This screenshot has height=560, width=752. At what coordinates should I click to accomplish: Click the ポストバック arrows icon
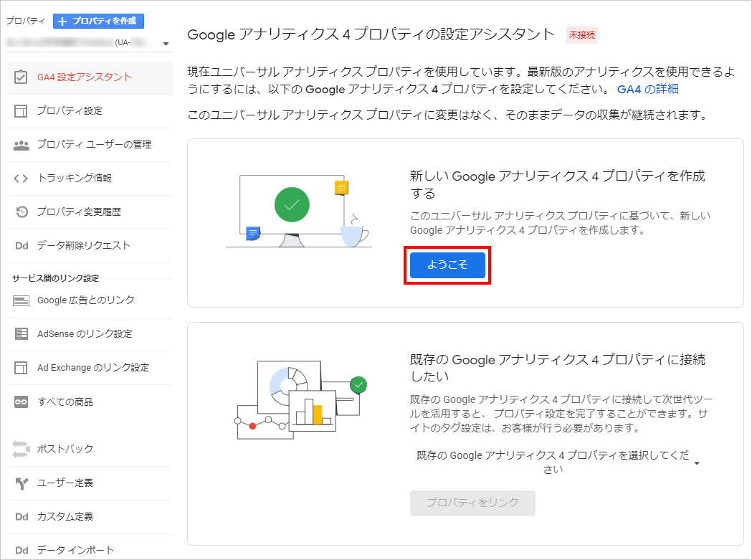pos(21,449)
